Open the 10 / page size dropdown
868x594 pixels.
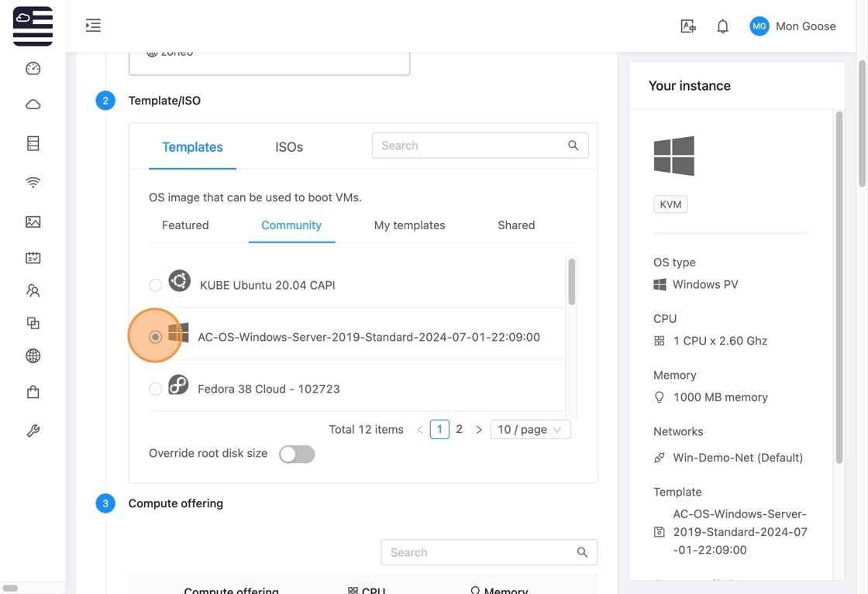(530, 430)
